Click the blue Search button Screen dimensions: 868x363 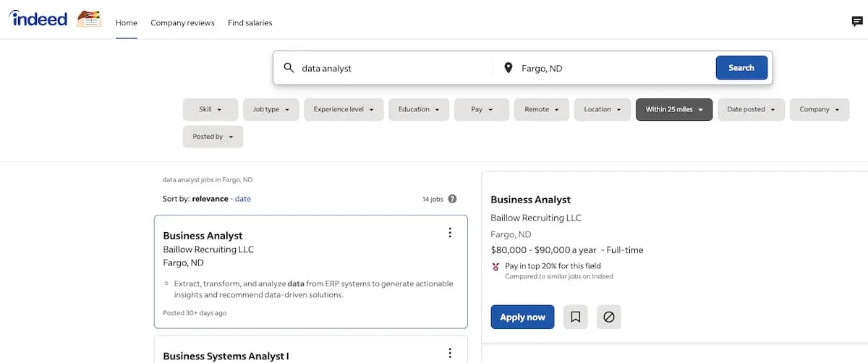741,68
